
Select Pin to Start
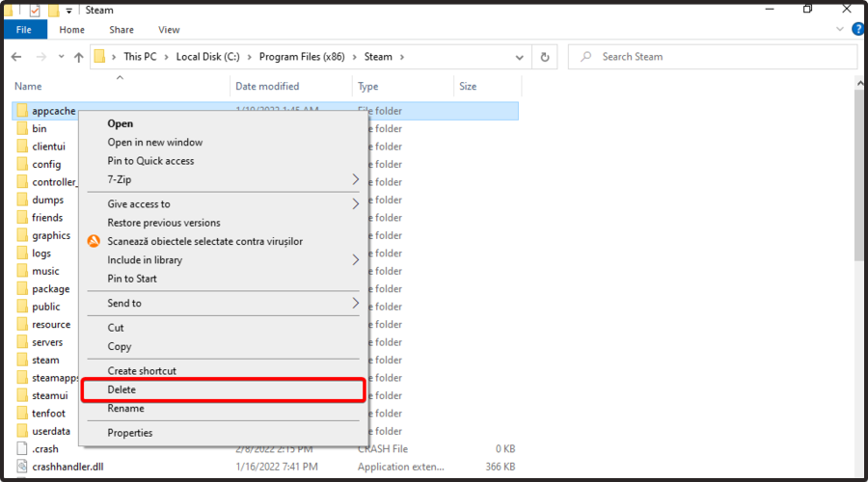[x=224, y=279]
